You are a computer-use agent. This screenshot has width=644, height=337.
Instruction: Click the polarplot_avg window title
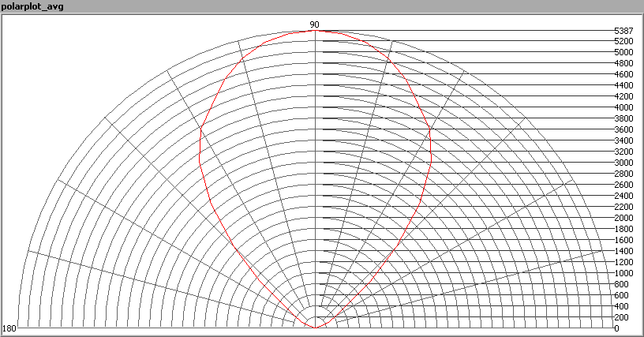pos(33,7)
